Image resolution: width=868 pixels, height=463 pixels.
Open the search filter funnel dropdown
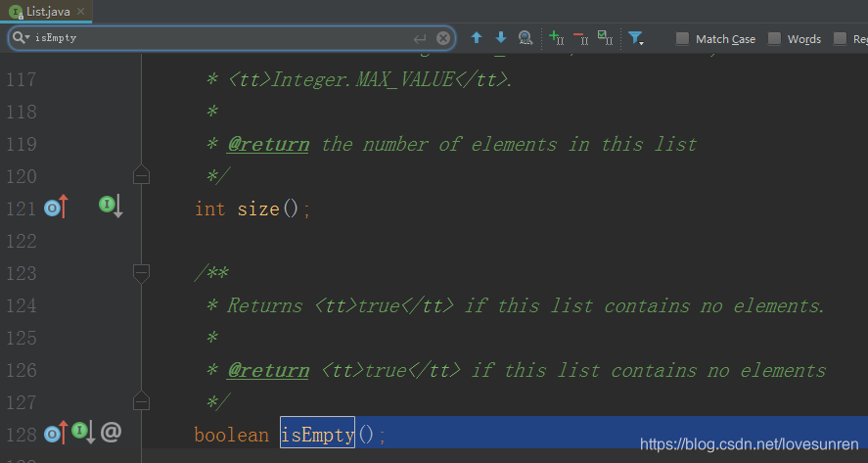coord(635,38)
